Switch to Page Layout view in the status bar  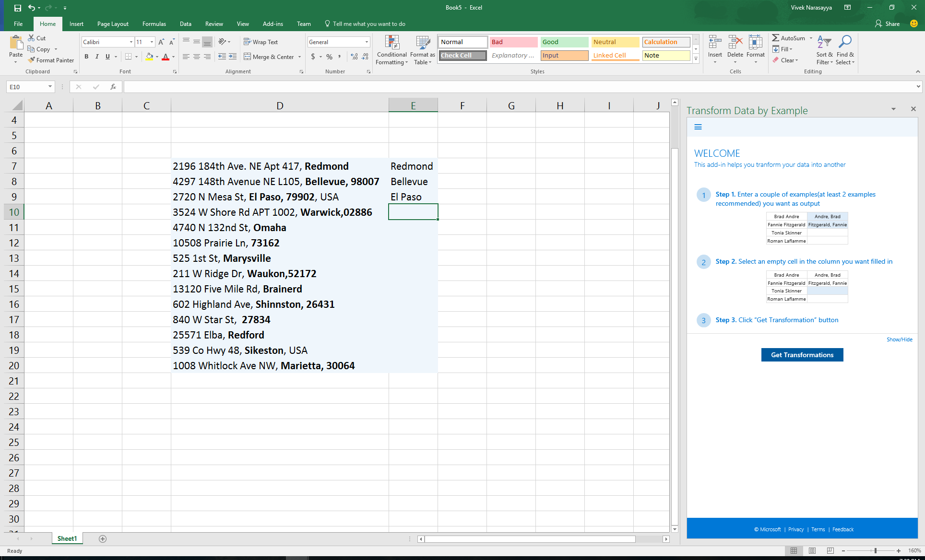tap(812, 550)
